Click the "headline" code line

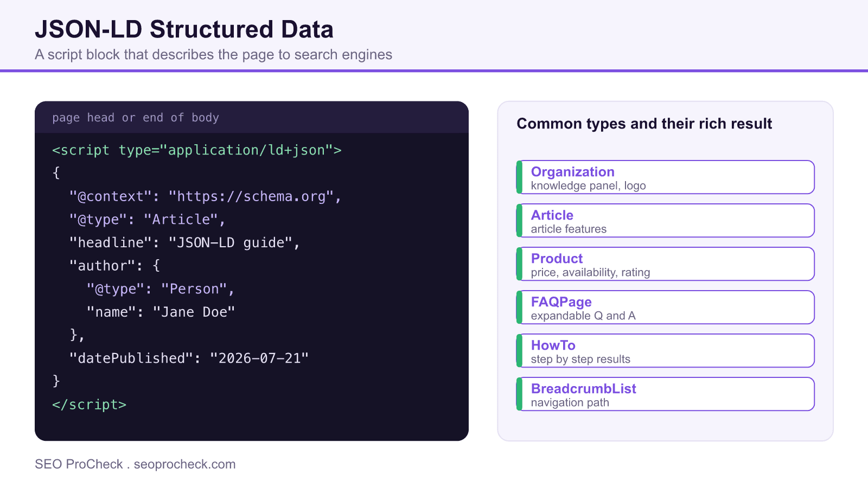pos(184,242)
